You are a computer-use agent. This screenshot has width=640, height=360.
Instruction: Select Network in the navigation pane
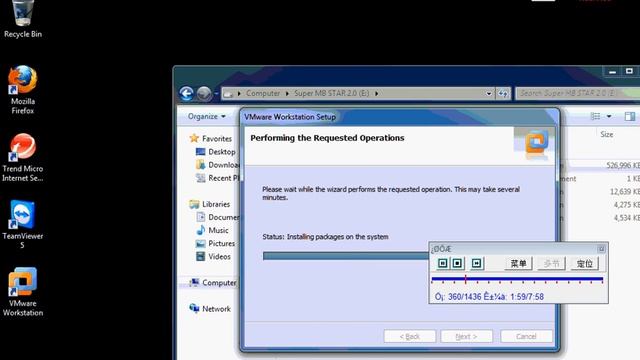[216, 309]
